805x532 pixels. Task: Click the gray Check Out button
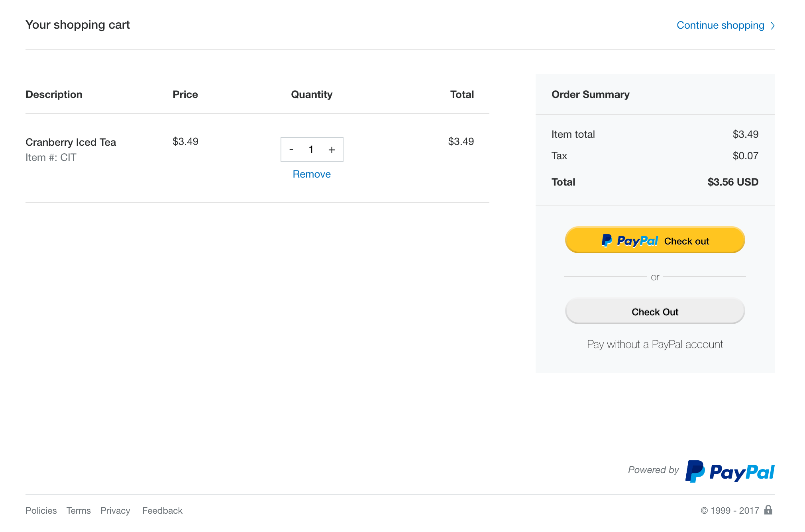(x=655, y=311)
